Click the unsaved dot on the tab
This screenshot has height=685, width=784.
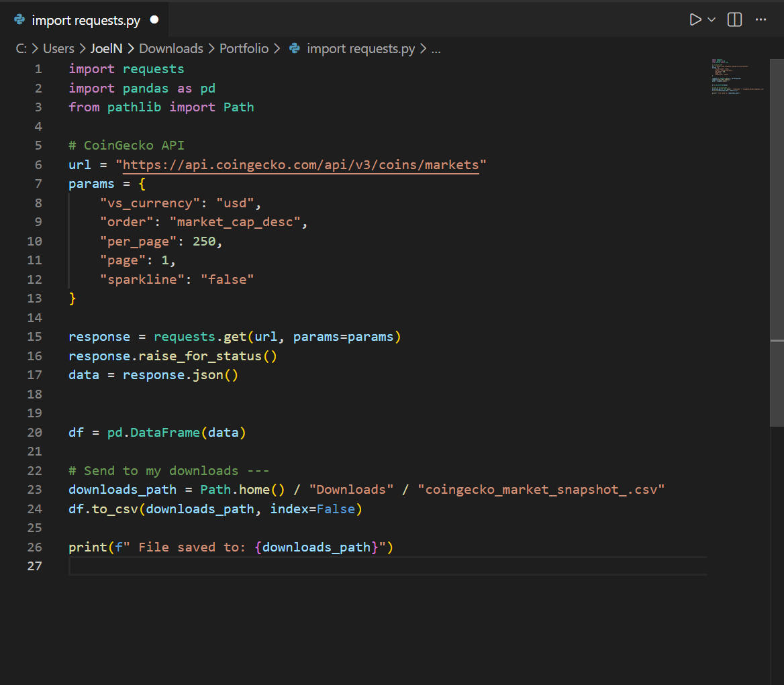point(154,20)
